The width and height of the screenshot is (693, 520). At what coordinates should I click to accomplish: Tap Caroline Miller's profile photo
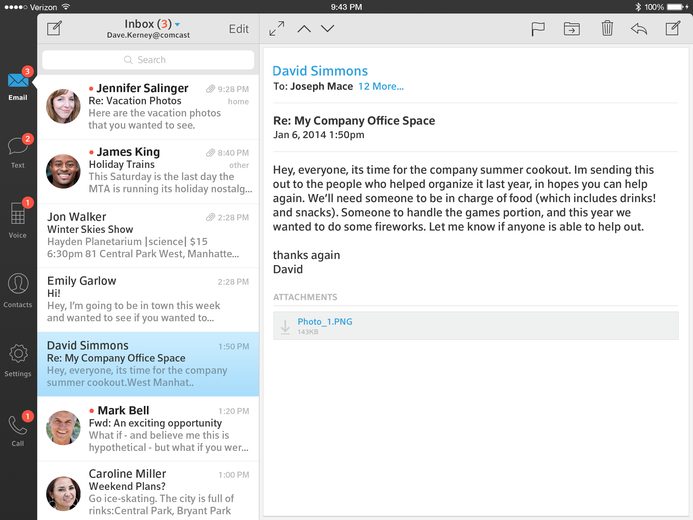click(63, 493)
